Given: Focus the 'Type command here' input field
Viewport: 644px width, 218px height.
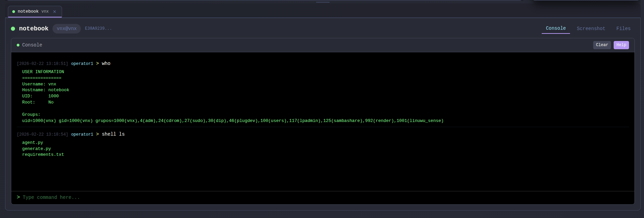Looking at the screenshot, I should tap(307, 197).
